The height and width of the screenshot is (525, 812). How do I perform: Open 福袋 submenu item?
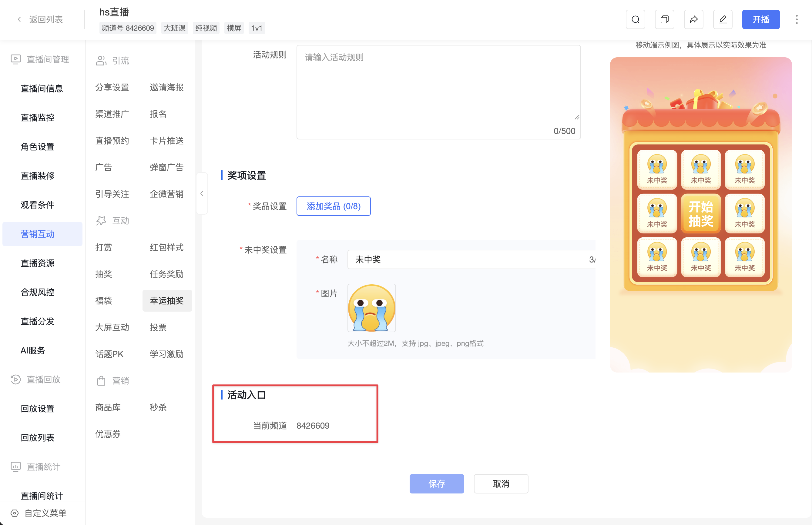point(104,301)
